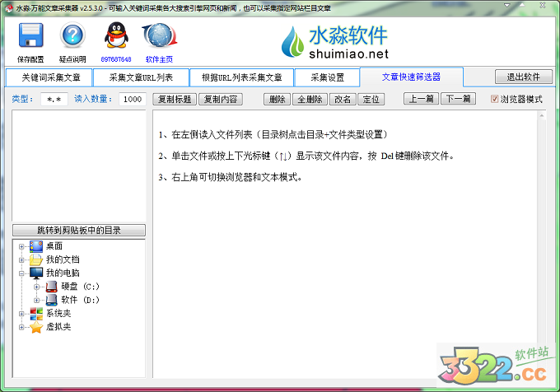Open the software homepage globe icon
This screenshot has width=560, height=392.
(x=159, y=35)
